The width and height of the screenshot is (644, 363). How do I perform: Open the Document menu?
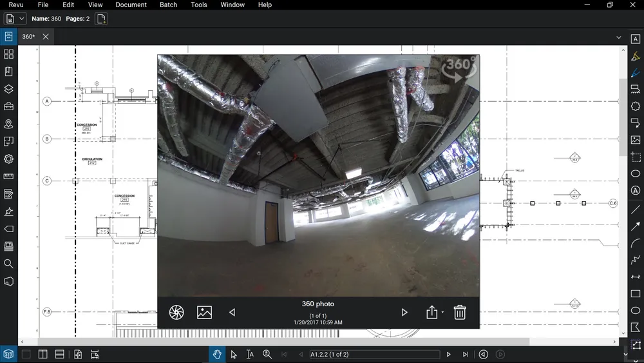click(x=131, y=5)
